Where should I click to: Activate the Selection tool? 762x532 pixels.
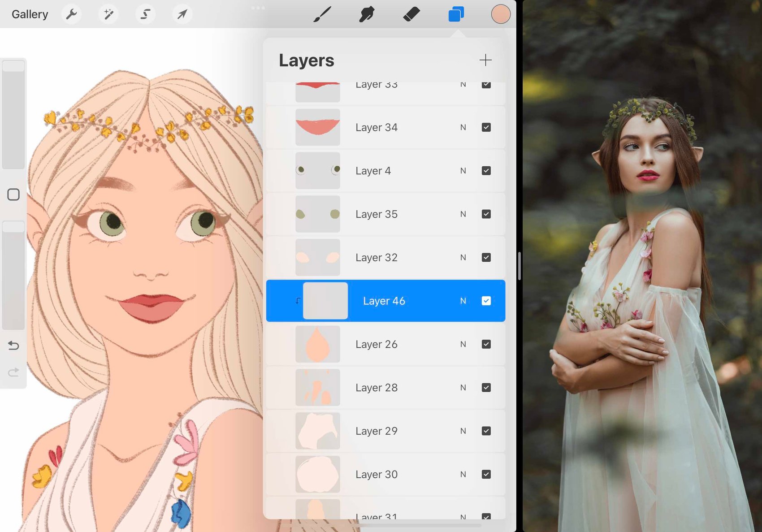tap(145, 14)
